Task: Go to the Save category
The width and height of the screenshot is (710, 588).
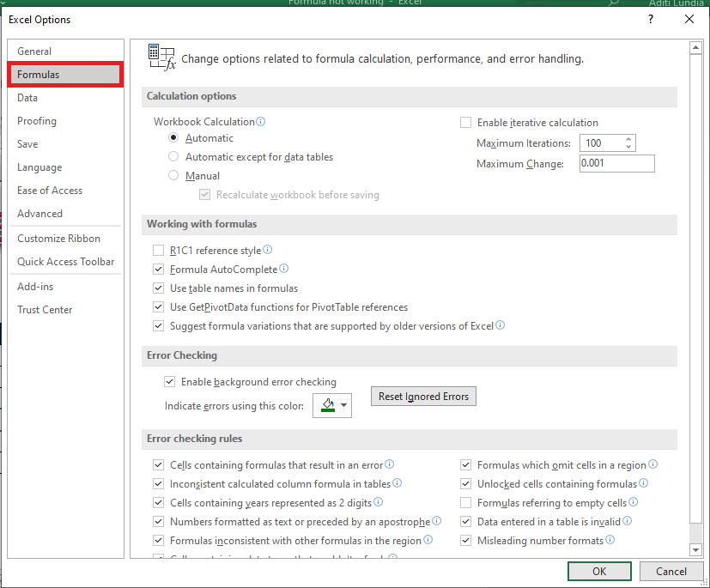Action: click(x=65, y=144)
